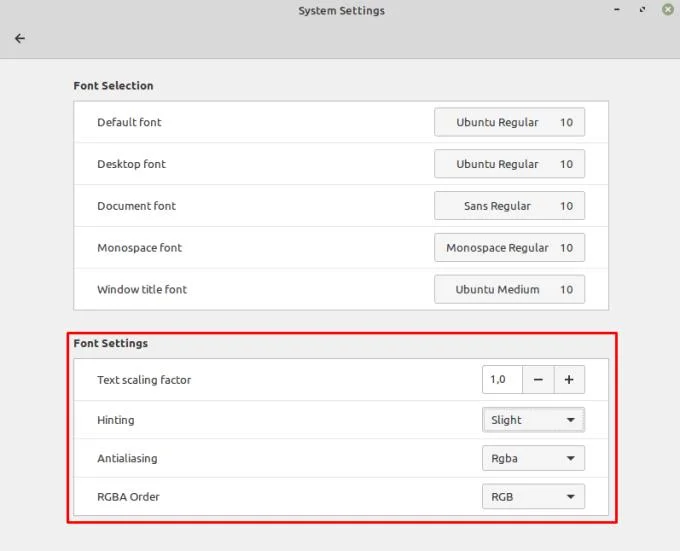Click the Text scaling factor label
This screenshot has width=680, height=551.
144,380
